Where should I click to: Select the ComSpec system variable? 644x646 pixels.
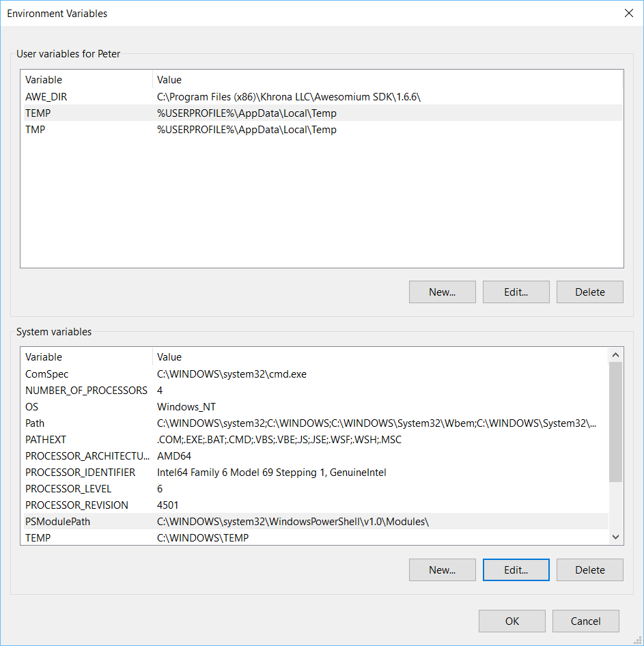pos(47,374)
